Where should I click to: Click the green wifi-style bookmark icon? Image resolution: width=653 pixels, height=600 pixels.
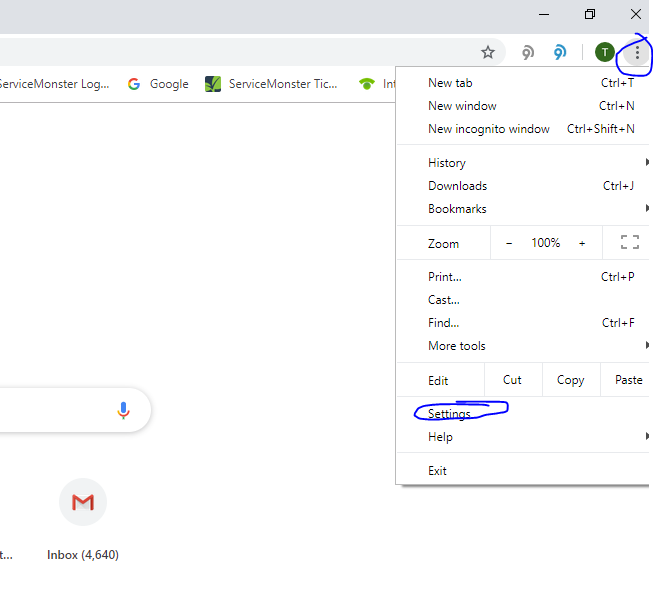coord(367,84)
